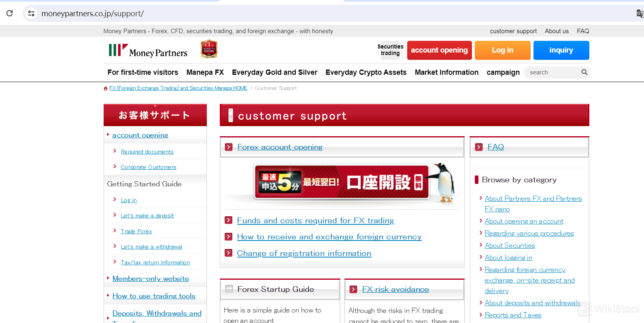Open the campaign menu
This screenshot has height=323, width=644.
[x=503, y=72]
